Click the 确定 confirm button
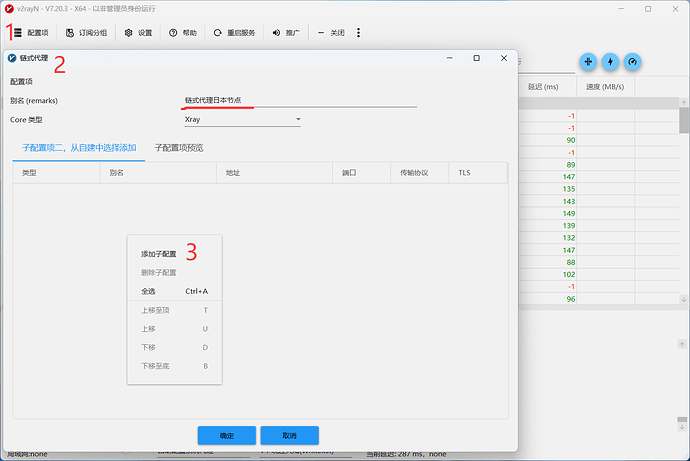Screen dimensions: 690x461 (227, 435)
